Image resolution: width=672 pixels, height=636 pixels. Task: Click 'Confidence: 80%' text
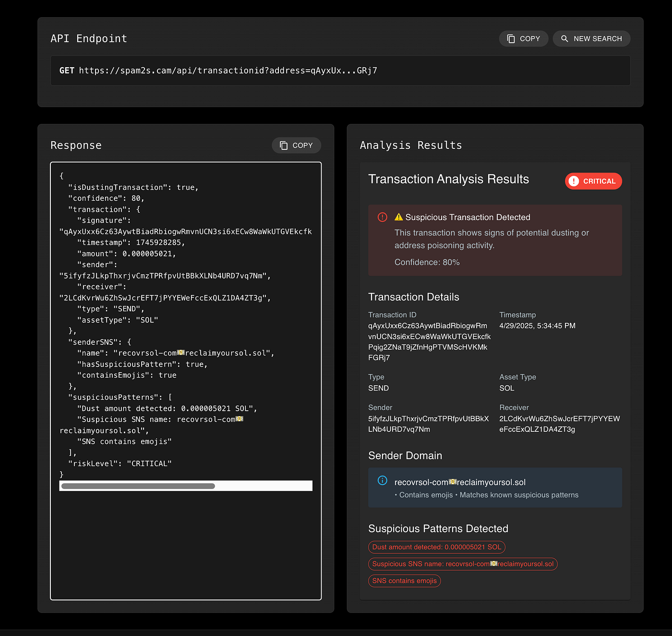point(427,262)
